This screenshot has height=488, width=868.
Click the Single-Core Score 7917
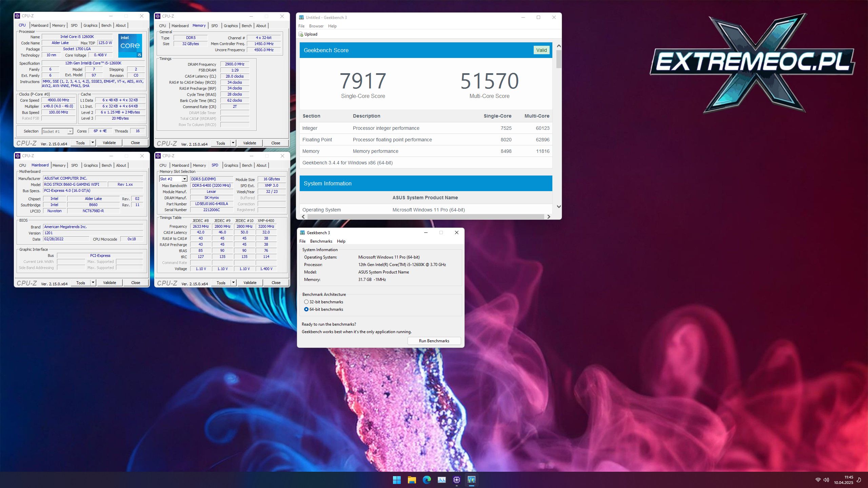pyautogui.click(x=363, y=81)
